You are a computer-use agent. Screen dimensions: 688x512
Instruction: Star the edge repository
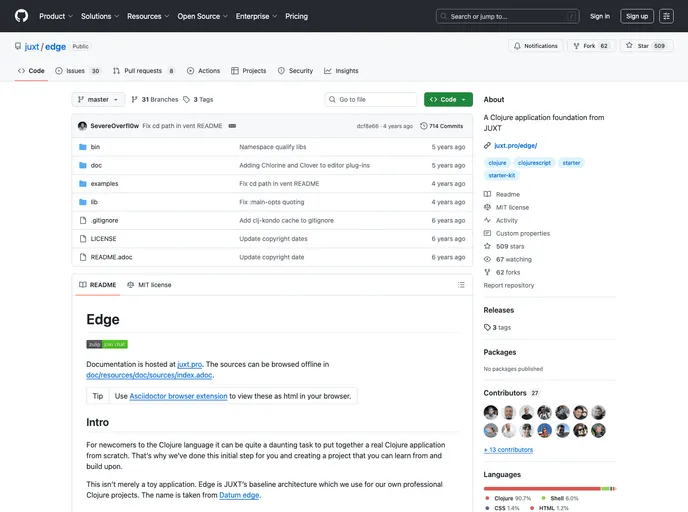647,46
